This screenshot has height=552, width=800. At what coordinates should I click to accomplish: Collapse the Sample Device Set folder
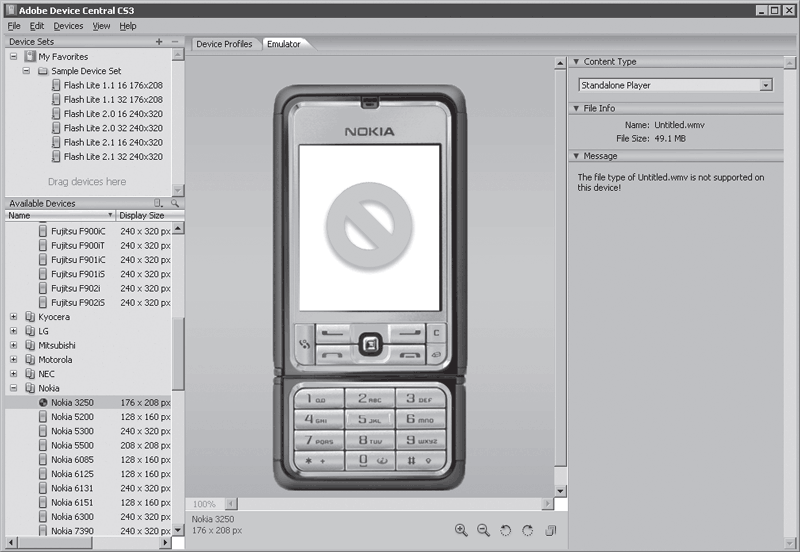(x=26, y=70)
